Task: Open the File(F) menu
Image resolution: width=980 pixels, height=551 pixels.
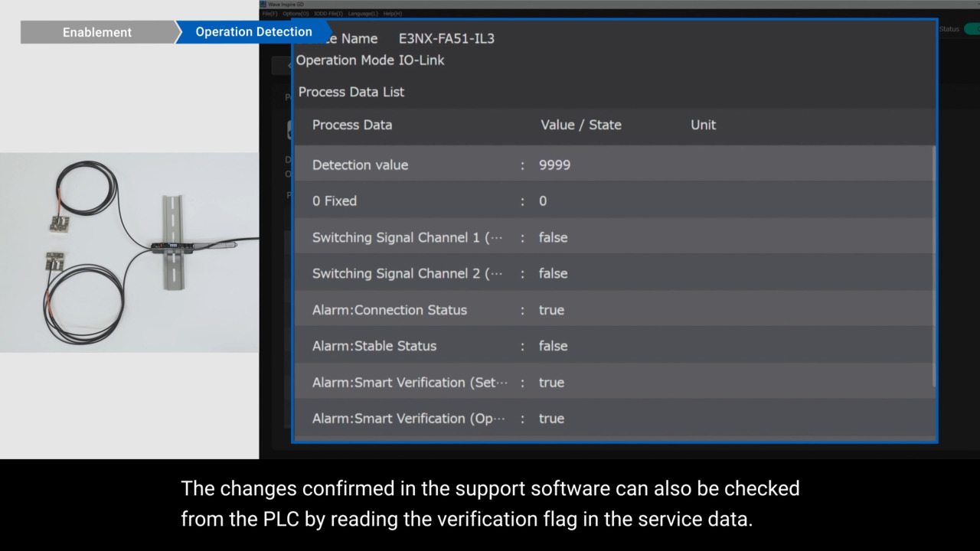Action: pos(269,14)
